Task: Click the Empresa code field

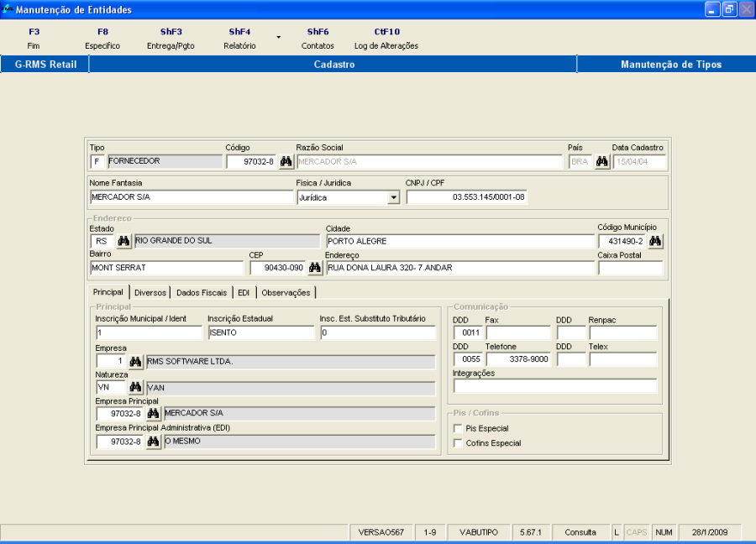Action: [111, 361]
